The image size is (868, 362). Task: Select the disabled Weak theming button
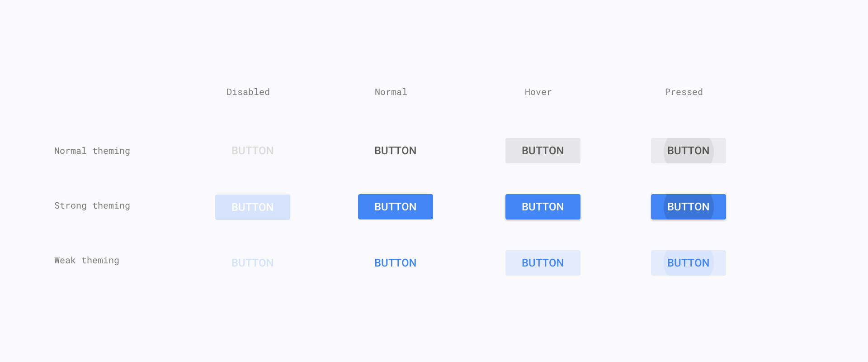(x=252, y=263)
